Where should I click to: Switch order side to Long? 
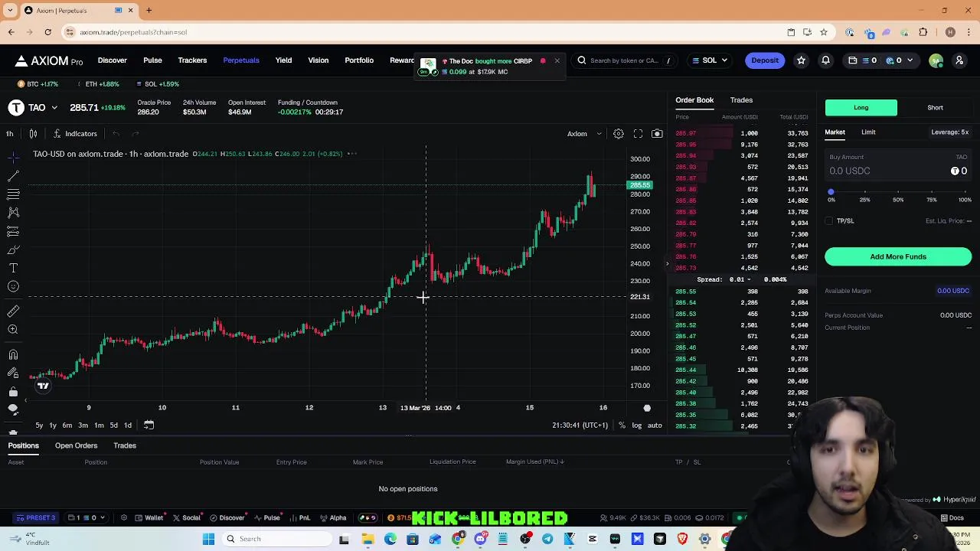coord(861,108)
